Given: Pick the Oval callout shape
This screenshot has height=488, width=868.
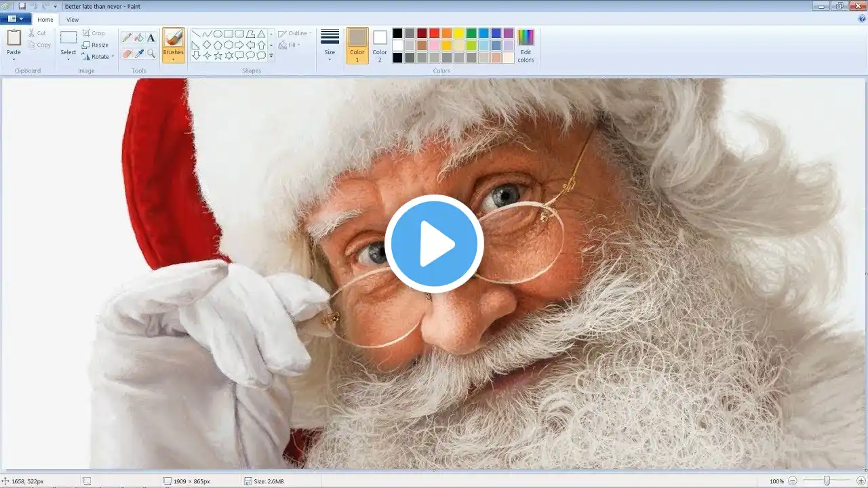Looking at the screenshot, I should [250, 56].
